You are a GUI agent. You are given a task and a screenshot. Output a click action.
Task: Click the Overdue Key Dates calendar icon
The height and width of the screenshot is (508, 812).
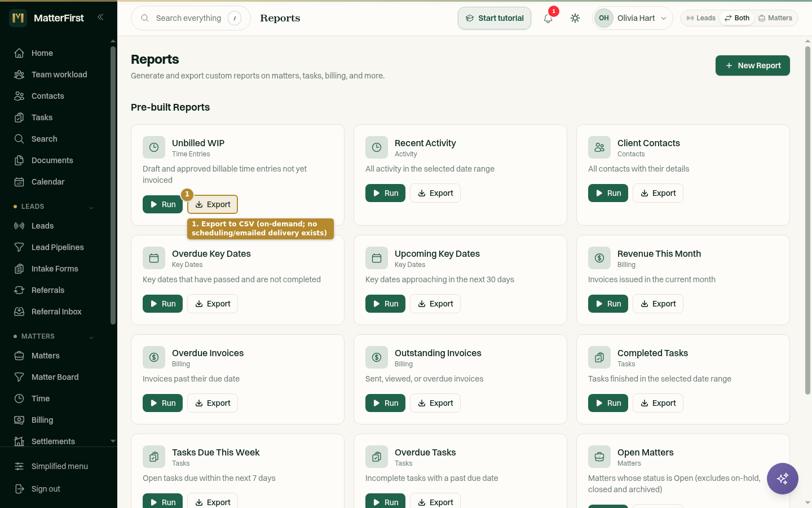point(154,258)
